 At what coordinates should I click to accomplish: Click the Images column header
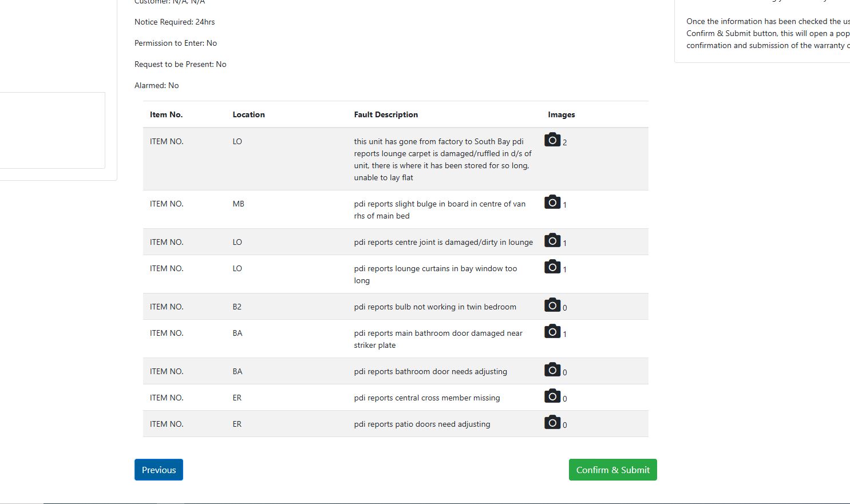561,114
